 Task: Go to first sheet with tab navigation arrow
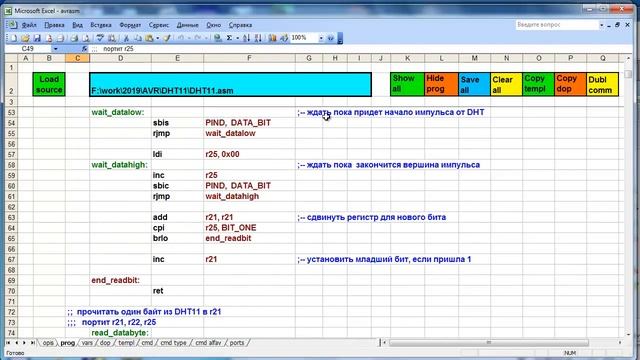coord(8,343)
